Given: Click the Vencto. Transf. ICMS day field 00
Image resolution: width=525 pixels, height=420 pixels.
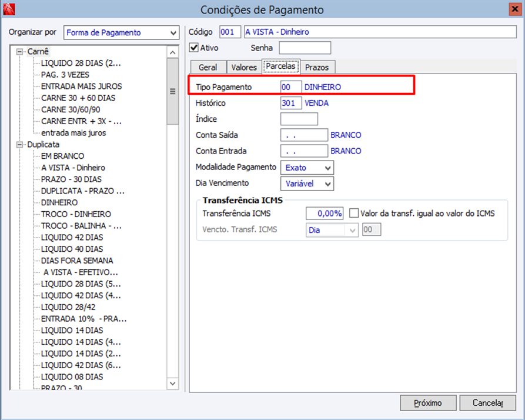Looking at the screenshot, I should (x=372, y=230).
